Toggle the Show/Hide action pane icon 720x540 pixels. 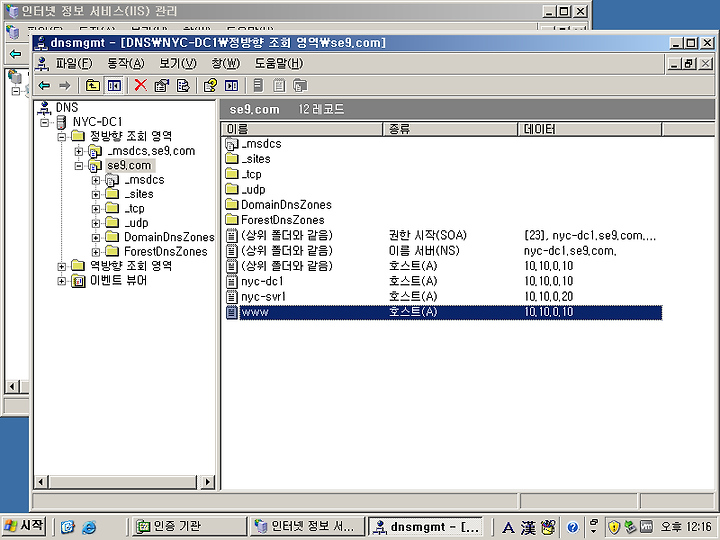(231, 85)
